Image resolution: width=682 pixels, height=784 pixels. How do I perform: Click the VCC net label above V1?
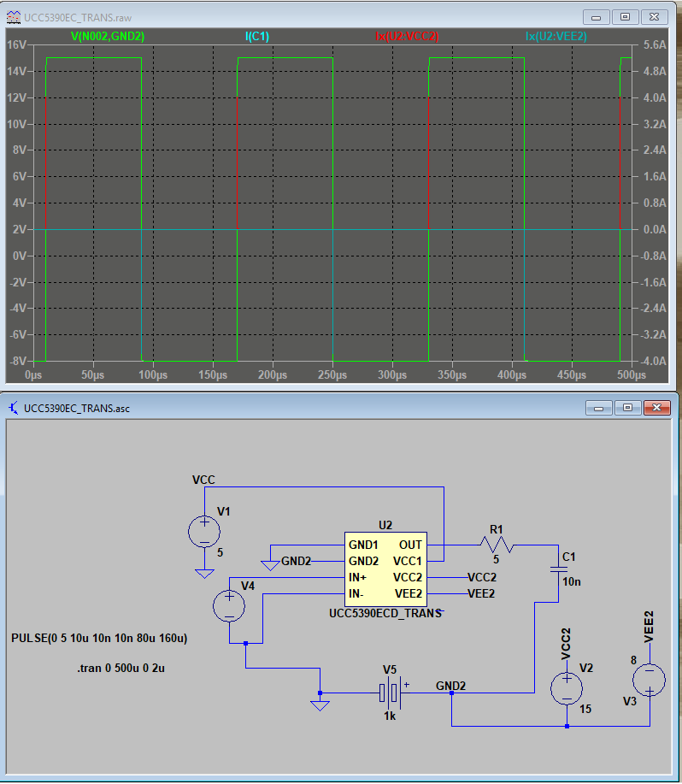coord(204,480)
